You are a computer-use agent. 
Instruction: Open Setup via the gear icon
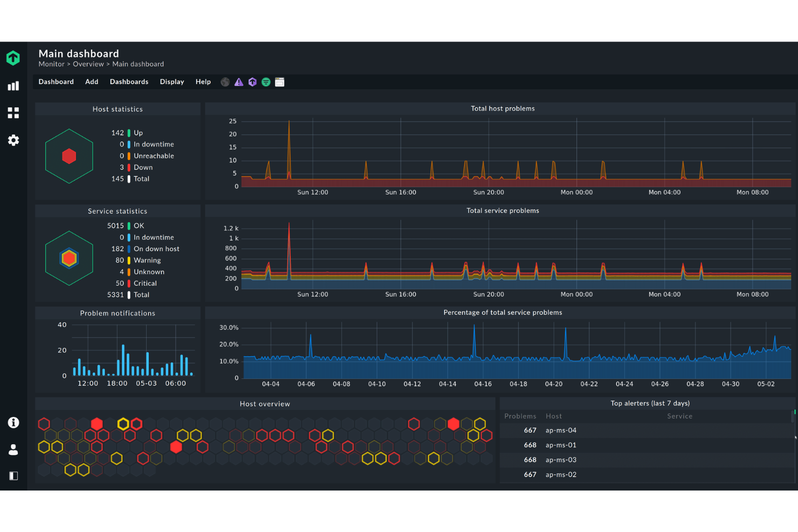(x=13, y=140)
